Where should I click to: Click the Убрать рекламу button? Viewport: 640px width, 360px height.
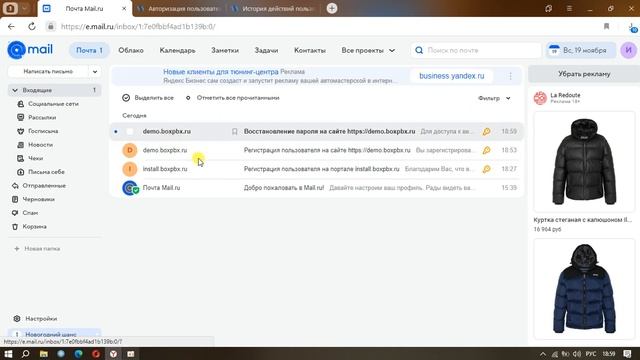click(584, 74)
